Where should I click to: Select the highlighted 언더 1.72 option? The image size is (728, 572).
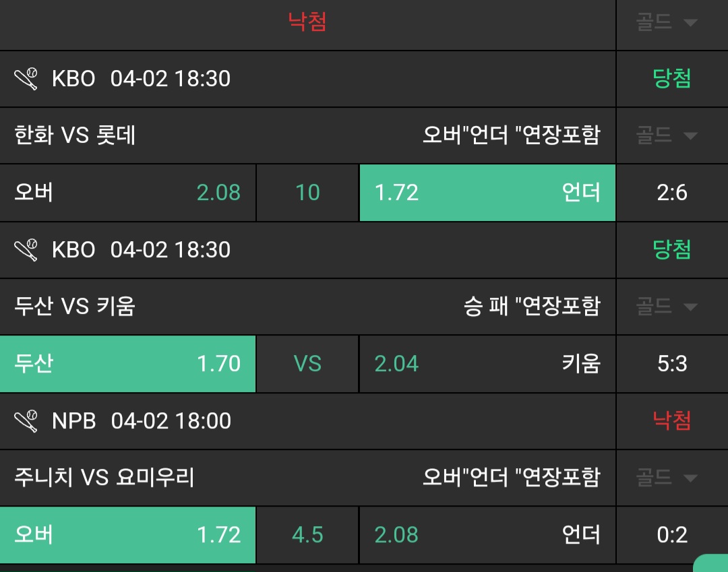[487, 193]
